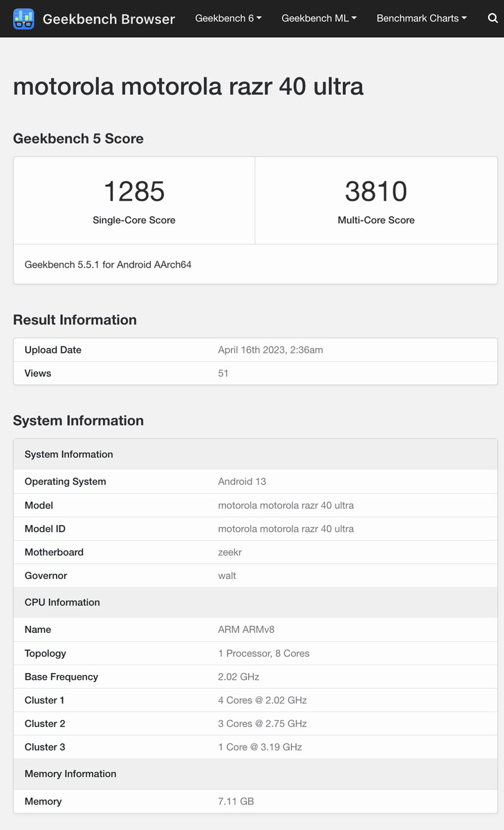Select the page title motorola razr 40 ultra
The image size is (504, 830).
188,86
